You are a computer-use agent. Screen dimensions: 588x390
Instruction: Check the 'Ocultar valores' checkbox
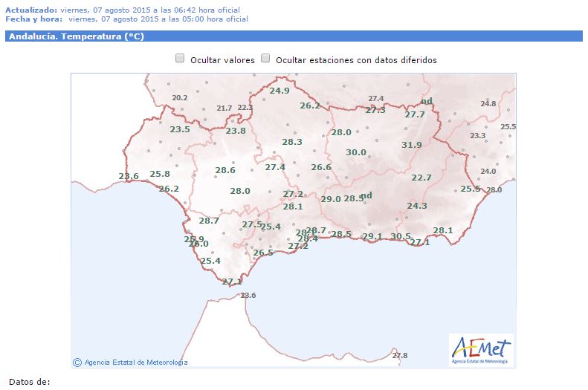point(180,59)
